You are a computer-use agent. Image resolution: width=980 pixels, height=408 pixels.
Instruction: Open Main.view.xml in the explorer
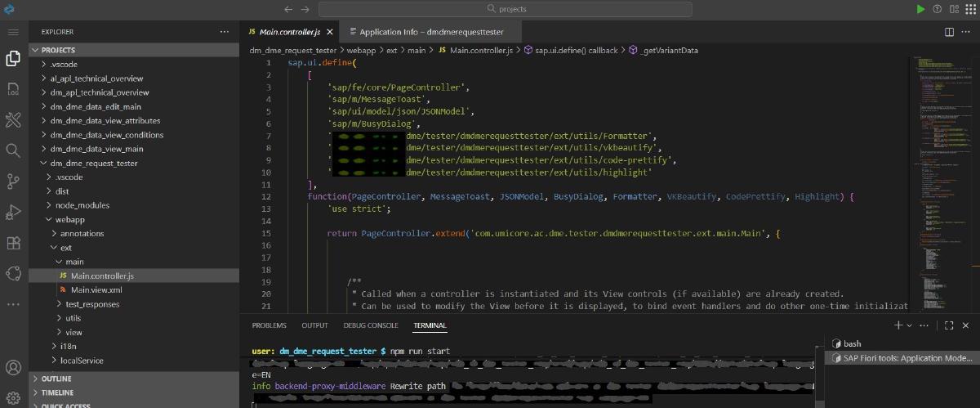[x=96, y=289]
